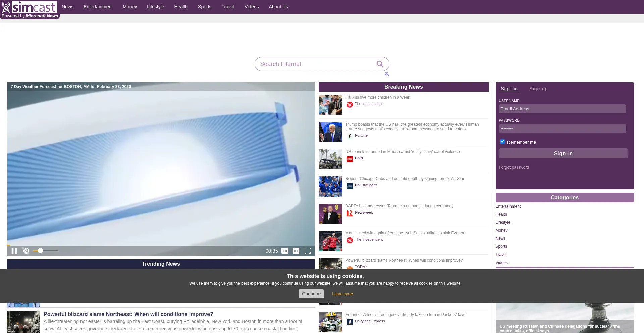Click the simcast logo

click(29, 7)
